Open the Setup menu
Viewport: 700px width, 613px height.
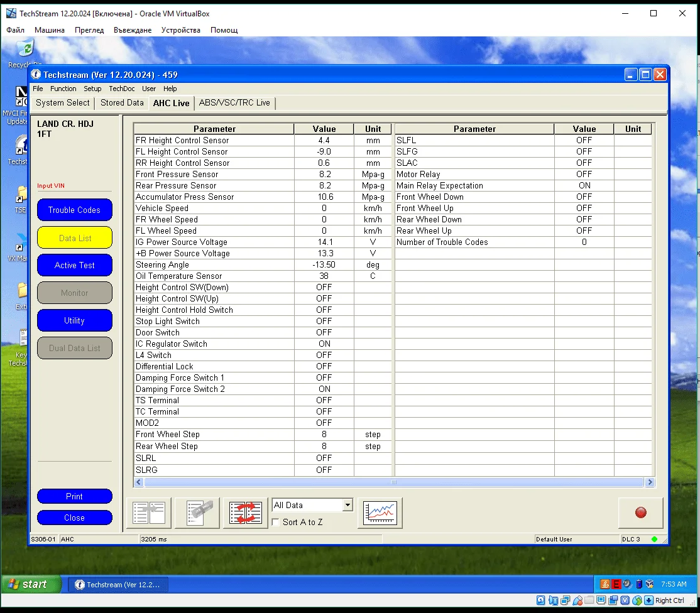[x=92, y=89]
